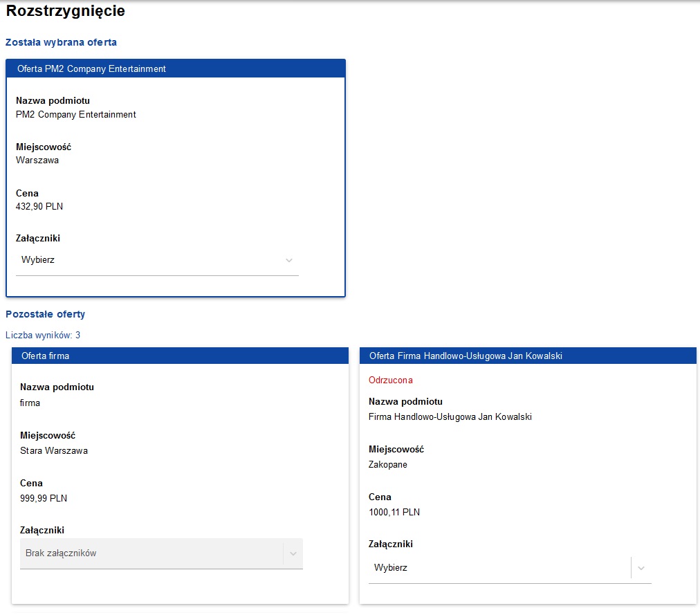Select the 999,99 PLN price value
This screenshot has width=700, height=615.
pyautogui.click(x=44, y=498)
